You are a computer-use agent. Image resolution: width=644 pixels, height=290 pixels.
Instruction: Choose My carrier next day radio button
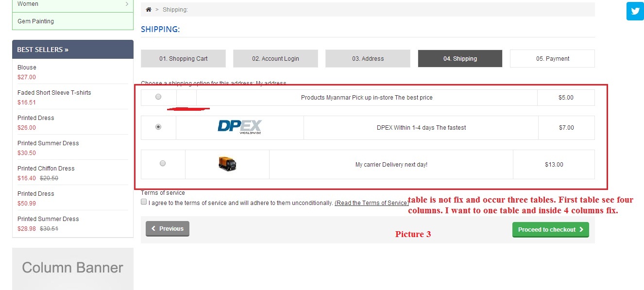[x=163, y=163]
